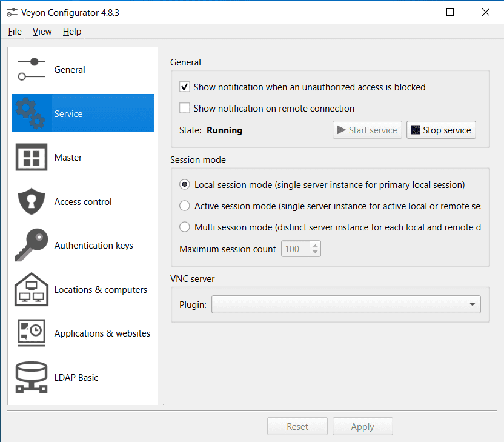Open the Master grid icon page
The height and width of the screenshot is (442, 504).
(x=31, y=158)
